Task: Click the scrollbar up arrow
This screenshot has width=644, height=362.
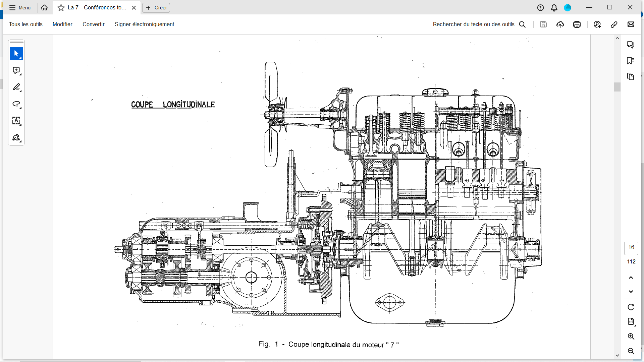Action: [617, 38]
